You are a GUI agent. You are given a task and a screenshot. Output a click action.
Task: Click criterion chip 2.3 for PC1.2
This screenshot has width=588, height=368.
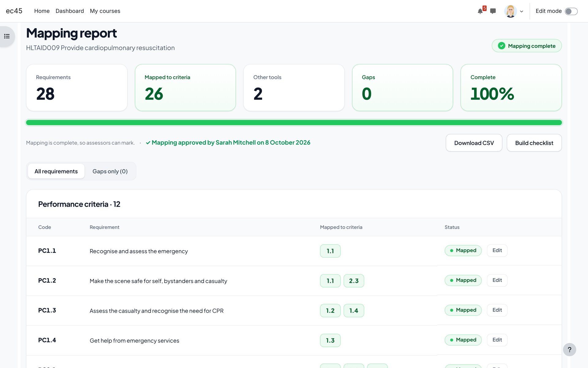354,281
